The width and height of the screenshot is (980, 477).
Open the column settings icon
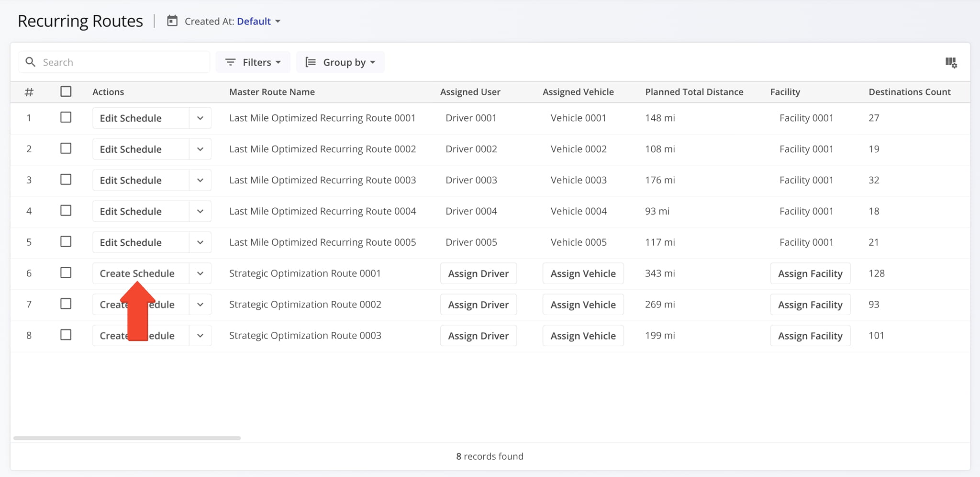coord(951,62)
